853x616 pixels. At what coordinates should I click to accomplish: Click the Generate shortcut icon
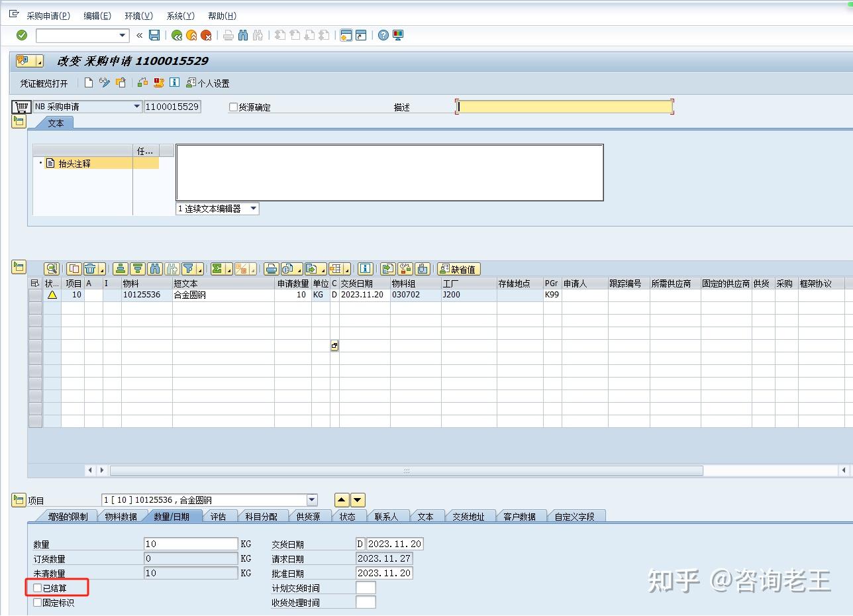[x=361, y=35]
